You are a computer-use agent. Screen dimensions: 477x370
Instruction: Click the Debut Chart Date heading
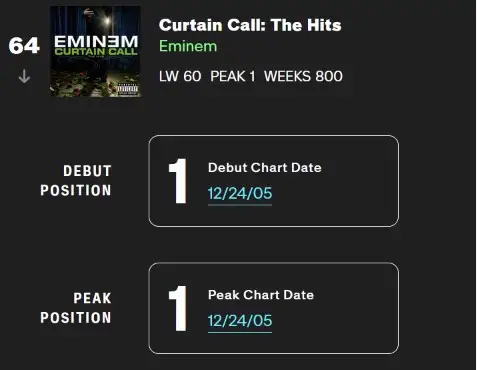click(265, 168)
